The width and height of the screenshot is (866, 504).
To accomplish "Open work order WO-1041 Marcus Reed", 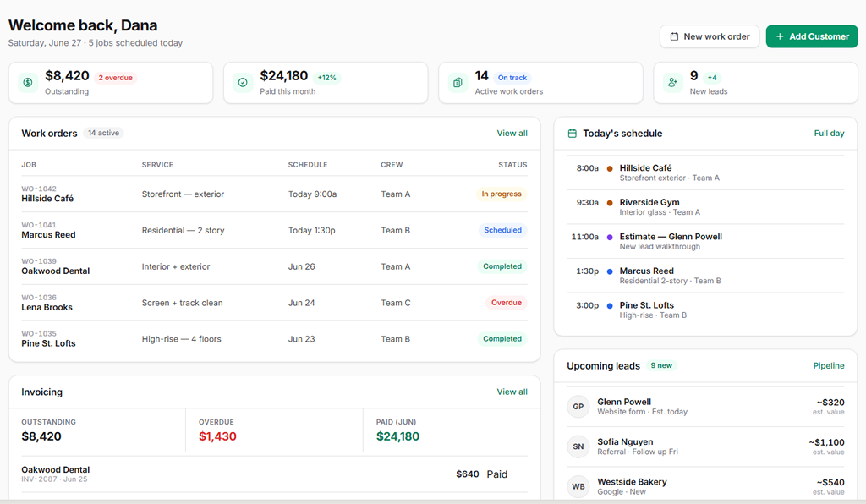I will tap(274, 230).
